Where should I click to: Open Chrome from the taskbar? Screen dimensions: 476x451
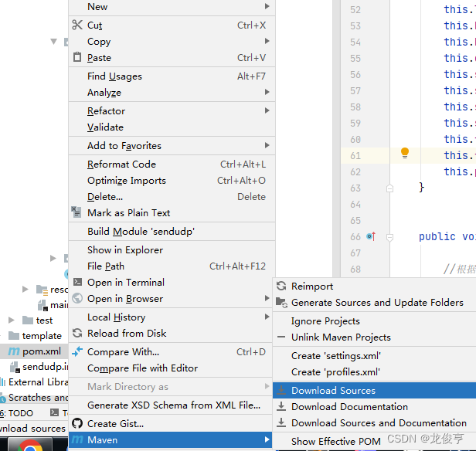click(30, 445)
